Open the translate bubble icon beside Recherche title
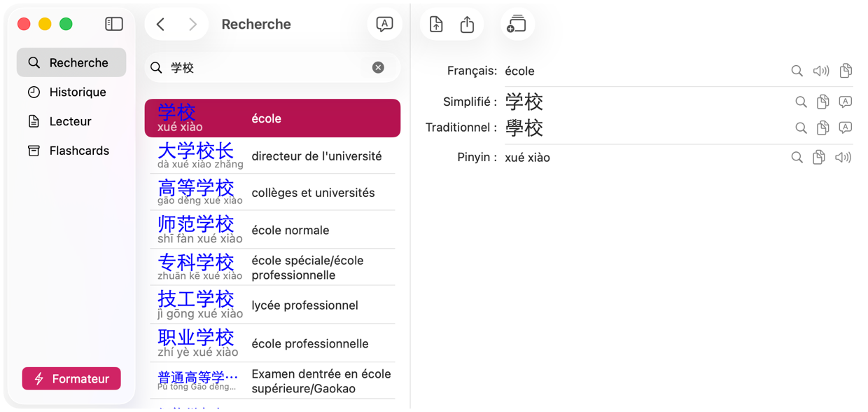The width and height of the screenshot is (868, 412). (384, 25)
